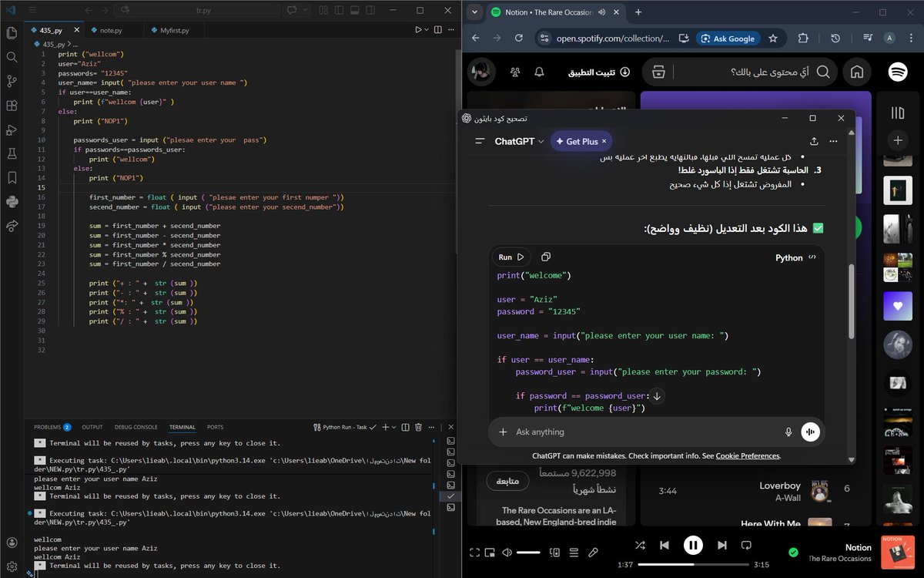The image size is (924, 578).
Task: Create a new terminal with the plus icon
Action: (384, 427)
